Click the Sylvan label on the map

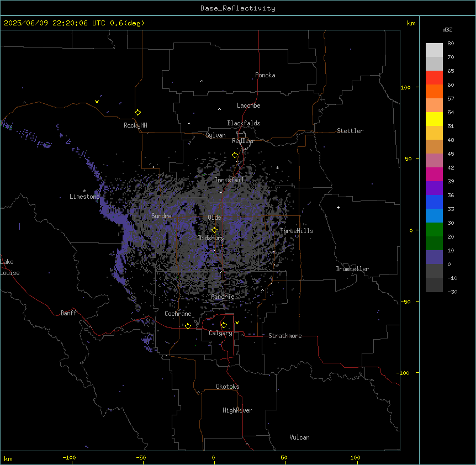(x=215, y=135)
